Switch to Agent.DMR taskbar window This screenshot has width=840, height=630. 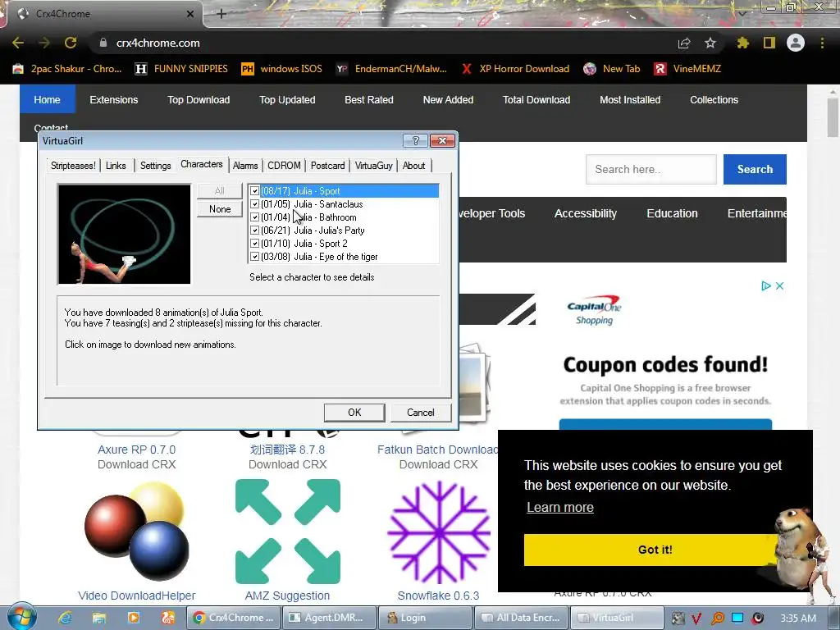tap(328, 618)
